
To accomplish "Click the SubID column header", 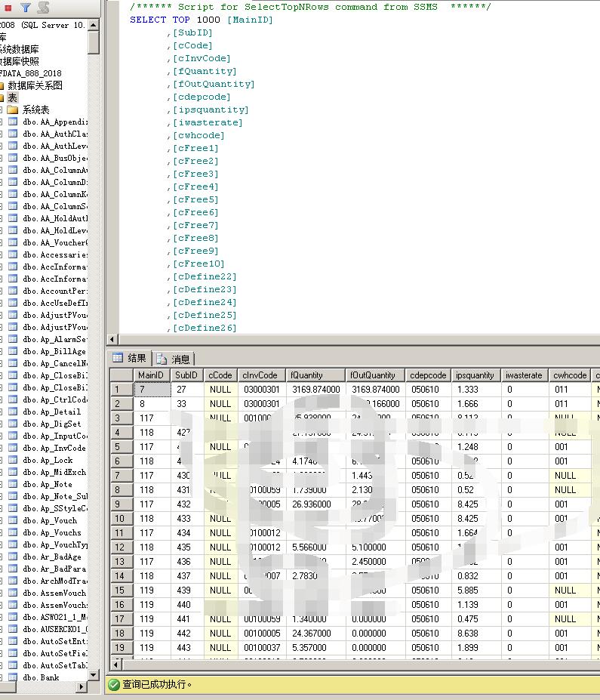I will (x=187, y=375).
